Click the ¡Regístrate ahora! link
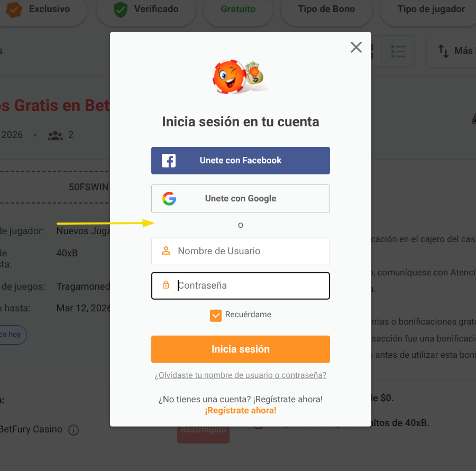Viewport: 476px width, 471px height. 241,410
